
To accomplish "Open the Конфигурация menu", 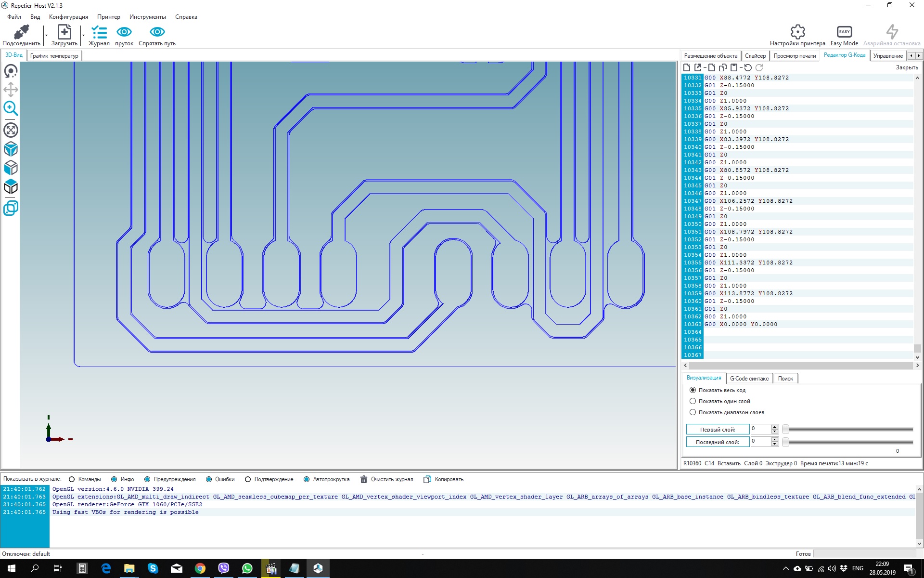I will coord(68,17).
